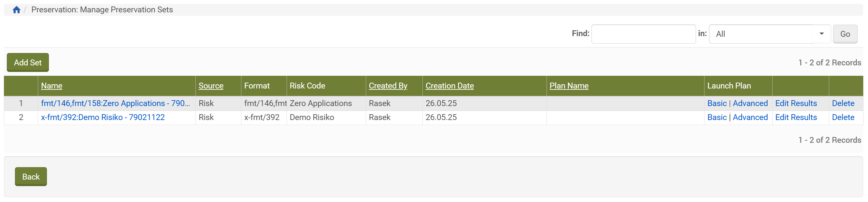Sort by Creation Date column header

pos(449,86)
